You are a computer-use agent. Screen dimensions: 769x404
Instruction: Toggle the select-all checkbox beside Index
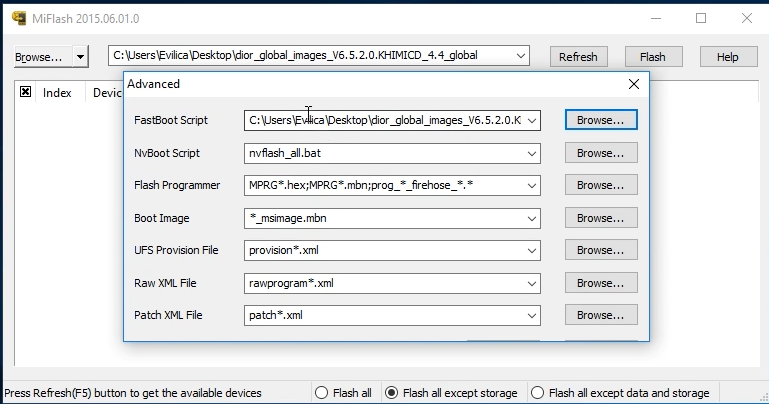26,92
